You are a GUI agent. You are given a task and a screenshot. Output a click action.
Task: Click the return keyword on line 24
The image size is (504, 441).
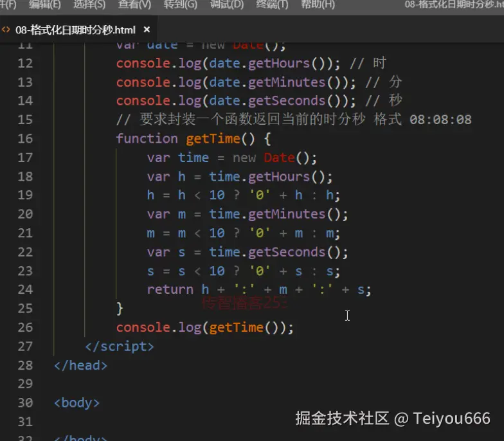[170, 289]
